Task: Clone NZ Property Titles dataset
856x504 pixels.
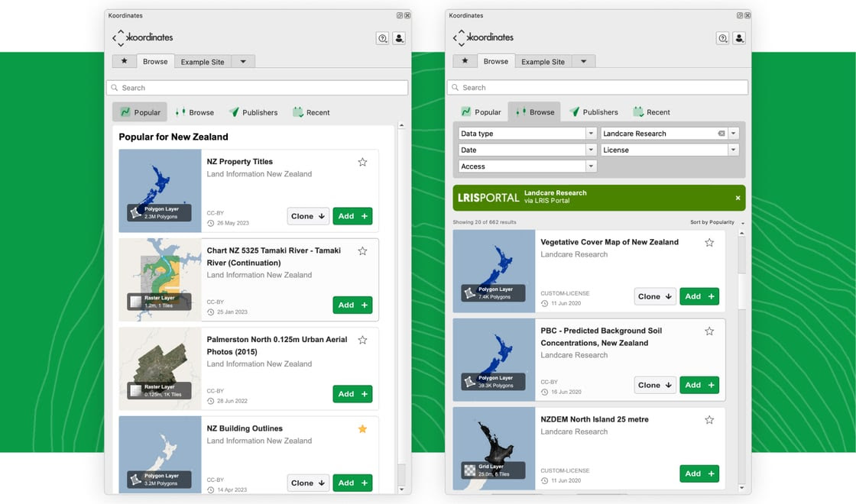Action: pyautogui.click(x=308, y=216)
